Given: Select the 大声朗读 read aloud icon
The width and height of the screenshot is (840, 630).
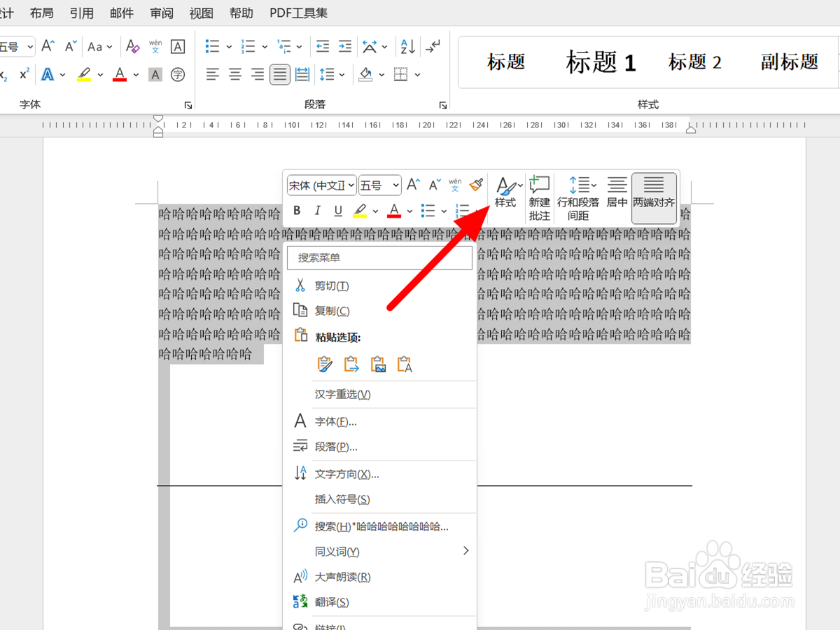Looking at the screenshot, I should tap(300, 577).
